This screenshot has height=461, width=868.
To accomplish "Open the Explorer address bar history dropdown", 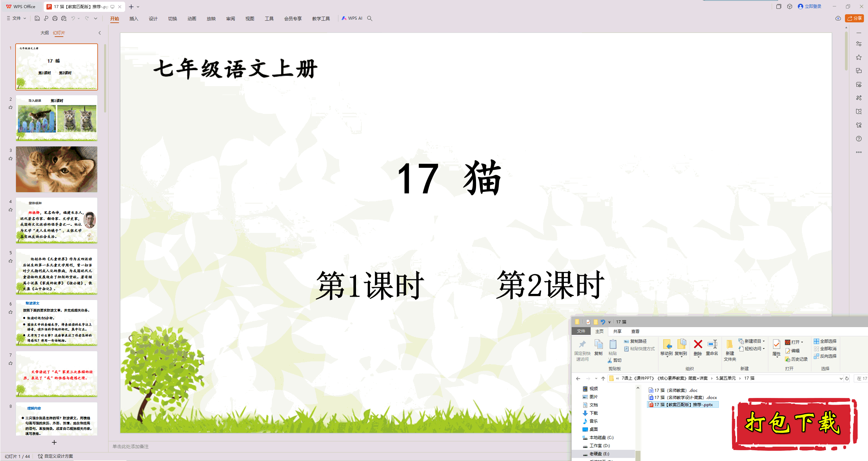I will (841, 379).
